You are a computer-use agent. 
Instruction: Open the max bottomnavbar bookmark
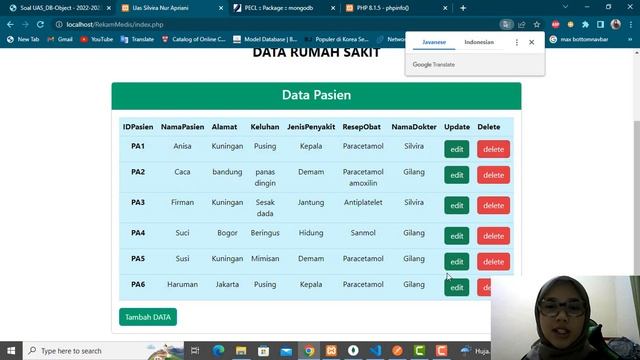(x=579, y=39)
